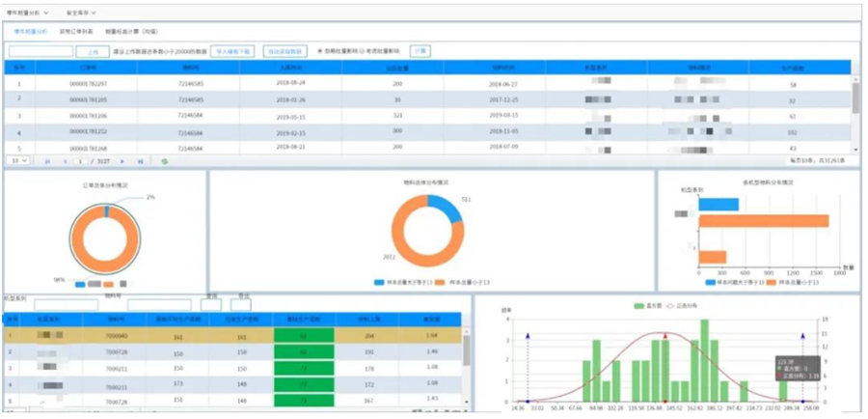Viewport: 868px width, 419px height.
Task: Toggle orange legend item in model bar chart
Action: [770, 282]
